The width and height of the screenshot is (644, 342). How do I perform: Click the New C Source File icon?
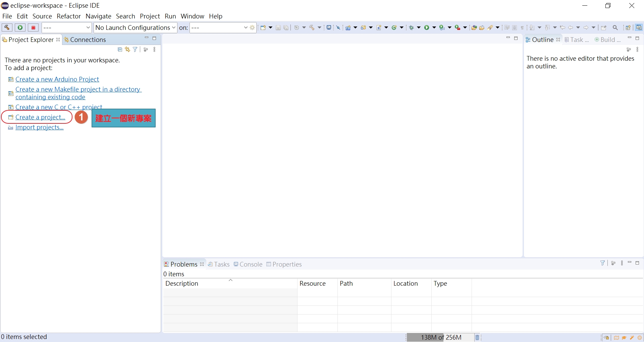379,27
